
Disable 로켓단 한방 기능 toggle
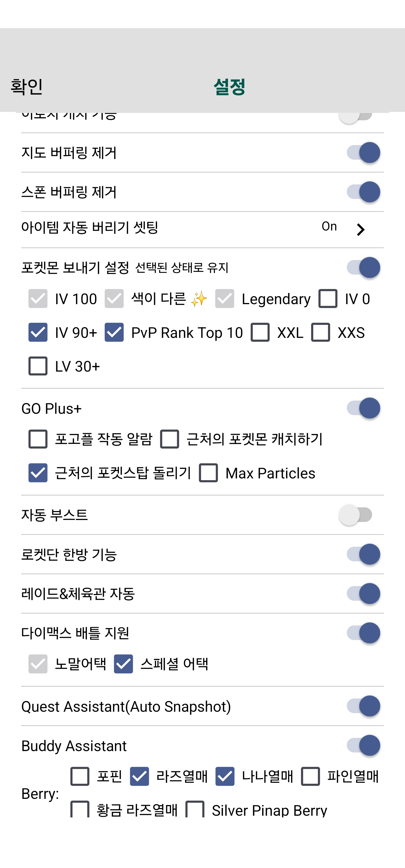364,554
